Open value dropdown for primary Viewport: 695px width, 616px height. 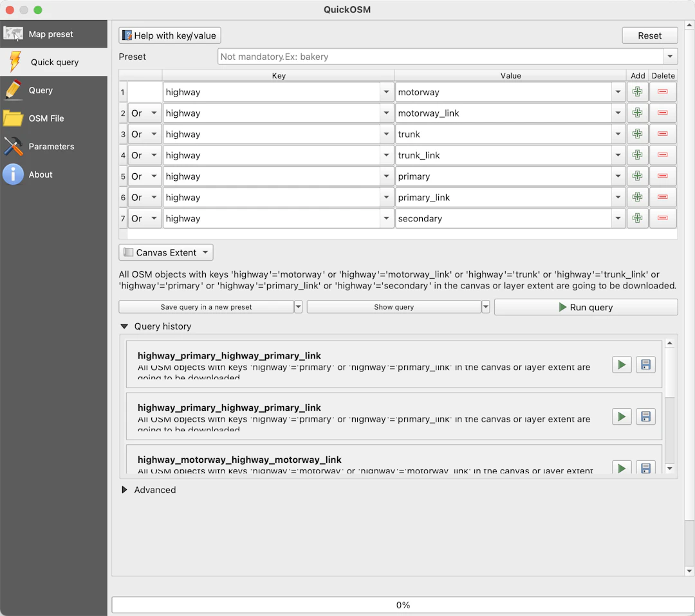(618, 176)
